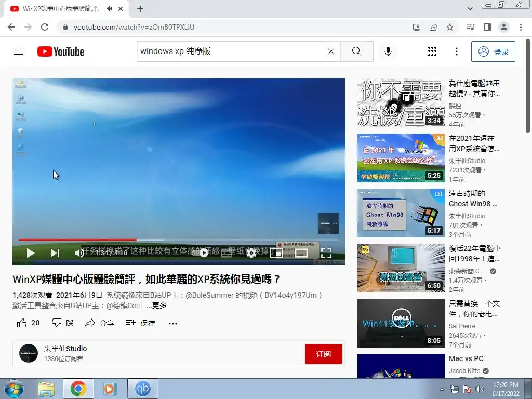Open Windows Start menu

pyautogui.click(x=14, y=389)
